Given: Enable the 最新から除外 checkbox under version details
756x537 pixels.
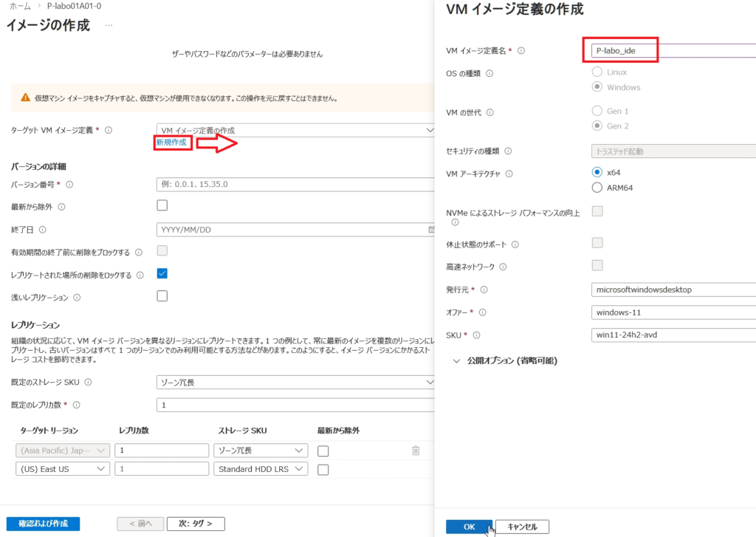Looking at the screenshot, I should [162, 205].
